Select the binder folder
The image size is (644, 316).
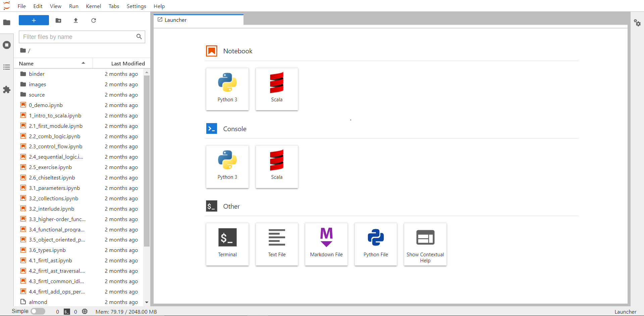point(79,74)
